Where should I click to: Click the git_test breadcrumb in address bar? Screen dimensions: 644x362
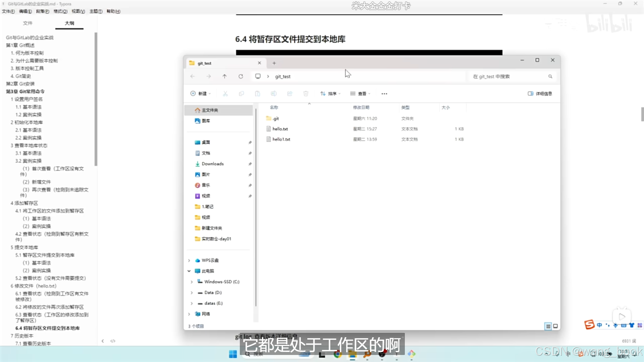283,76
